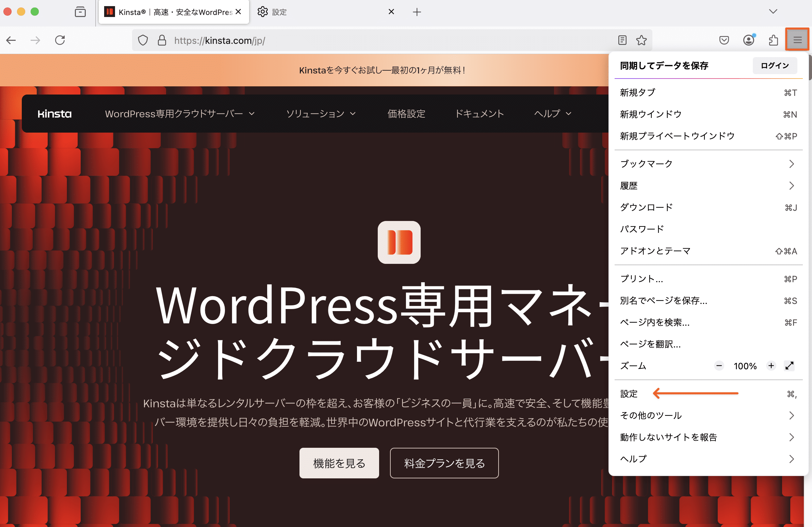The height and width of the screenshot is (527, 812).
Task: Click the lock icon for site security info
Action: click(162, 40)
